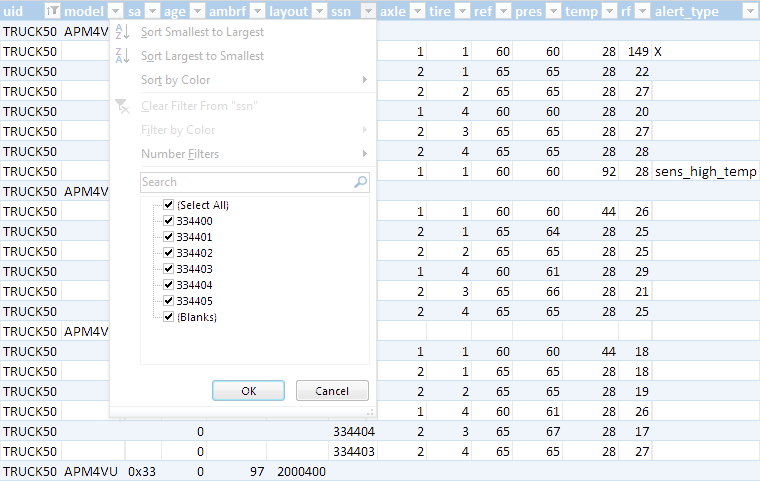This screenshot has width=760, height=481.
Task: Open the age column filter dropdown
Action: (197, 11)
